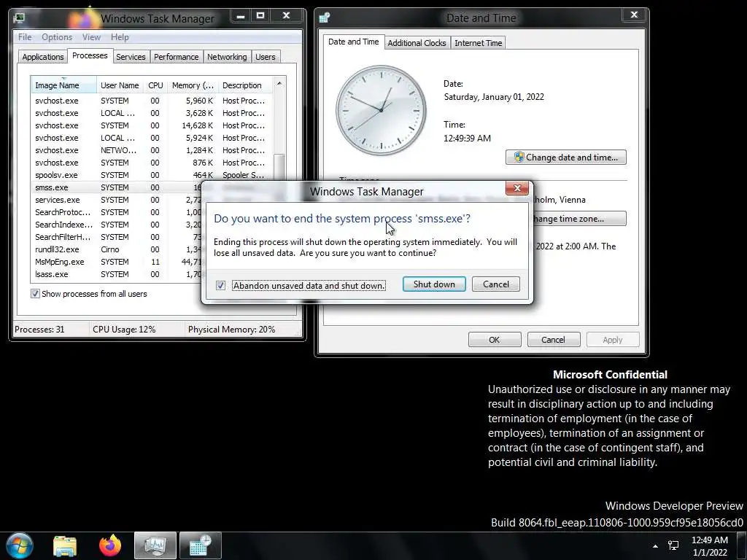The width and height of the screenshot is (747, 560).
Task: Click Change date and time button
Action: click(x=566, y=157)
